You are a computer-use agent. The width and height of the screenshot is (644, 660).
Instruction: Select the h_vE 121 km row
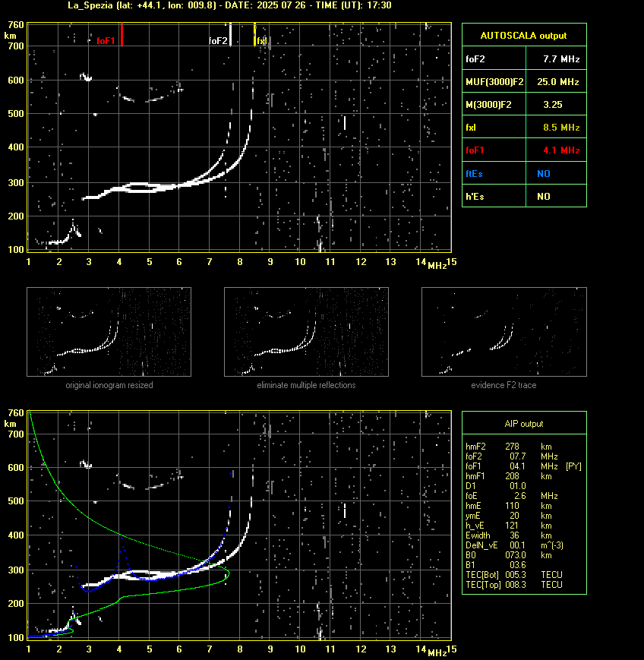coord(509,526)
